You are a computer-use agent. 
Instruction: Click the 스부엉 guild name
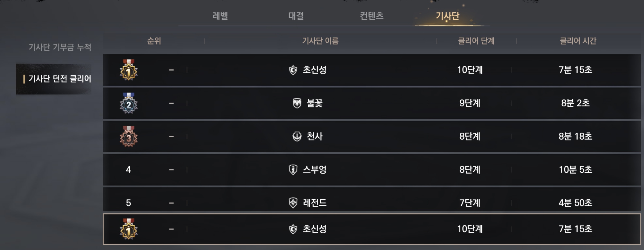tap(315, 169)
